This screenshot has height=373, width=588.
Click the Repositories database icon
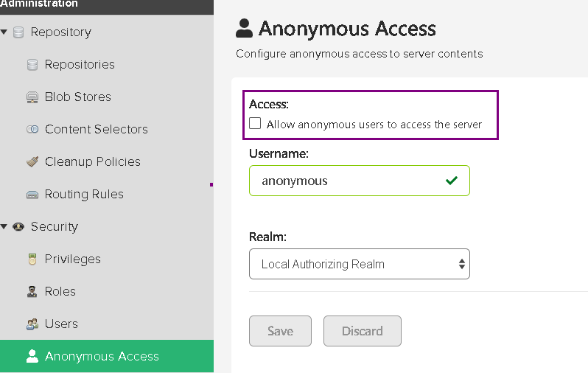[32, 65]
